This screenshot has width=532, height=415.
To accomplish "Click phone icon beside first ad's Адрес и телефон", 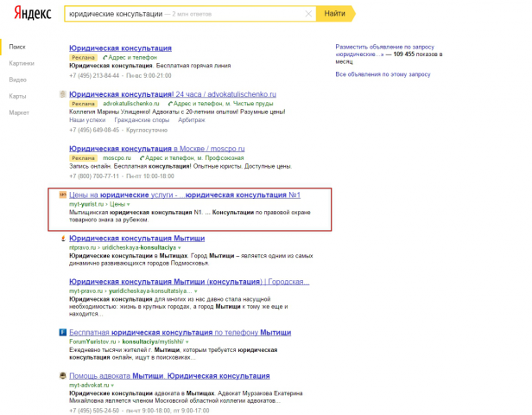I will tap(105, 57).
